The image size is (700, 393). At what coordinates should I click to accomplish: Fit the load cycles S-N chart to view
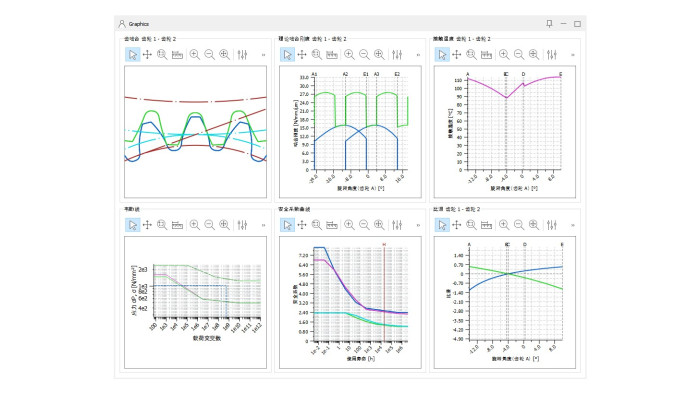pos(225,225)
